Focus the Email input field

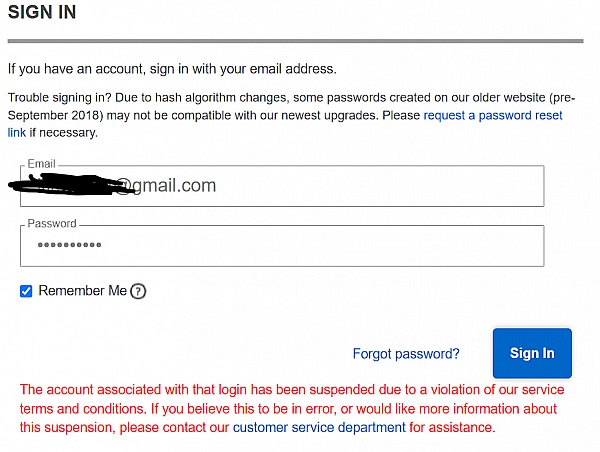click(x=282, y=186)
